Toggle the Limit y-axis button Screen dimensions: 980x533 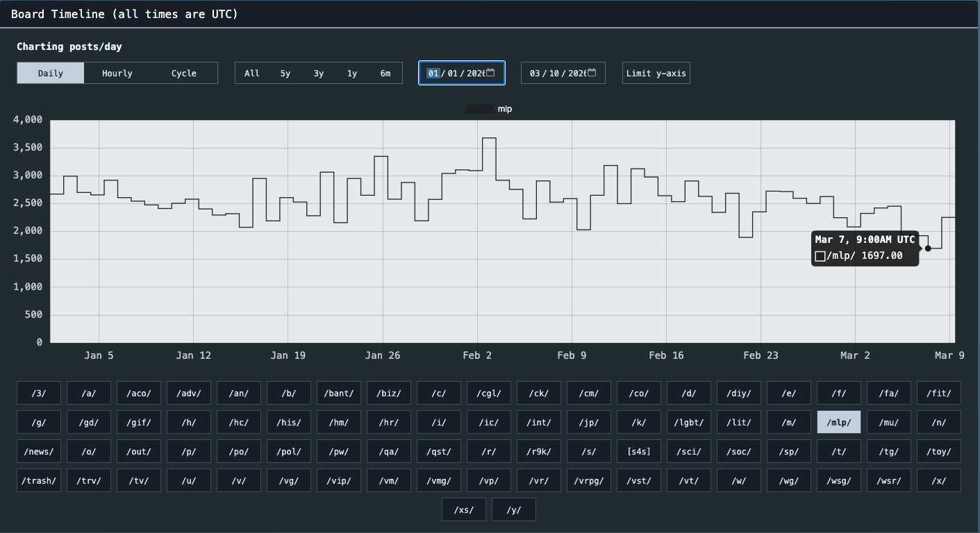tap(656, 73)
